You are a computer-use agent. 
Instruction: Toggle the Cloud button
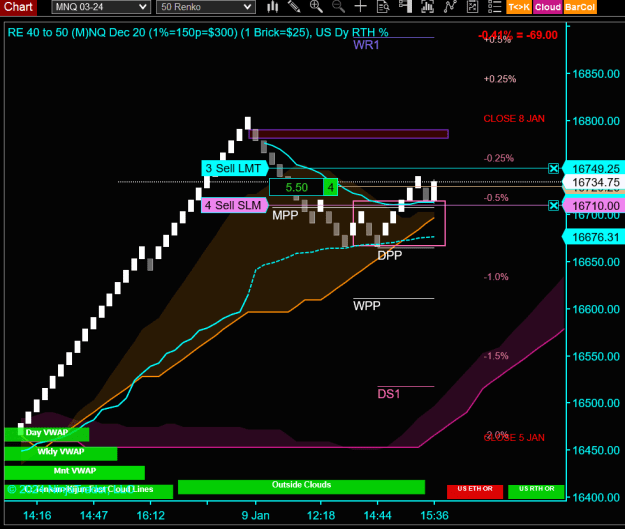tap(548, 7)
